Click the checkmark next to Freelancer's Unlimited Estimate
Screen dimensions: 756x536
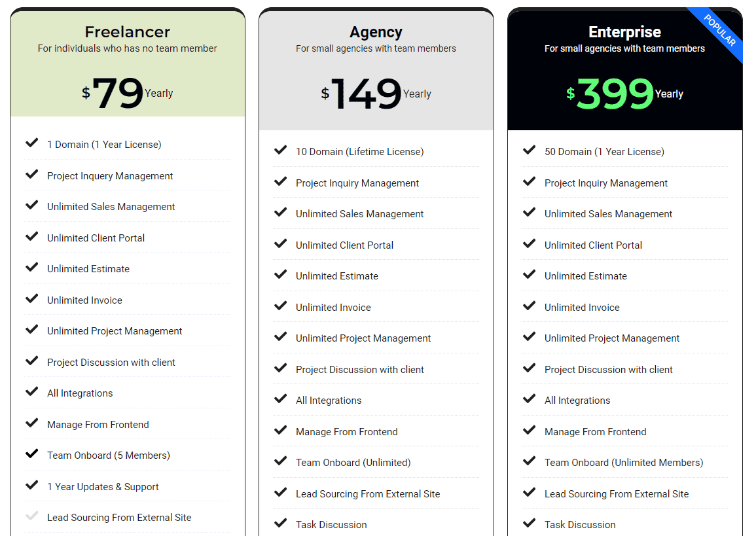tap(31, 268)
